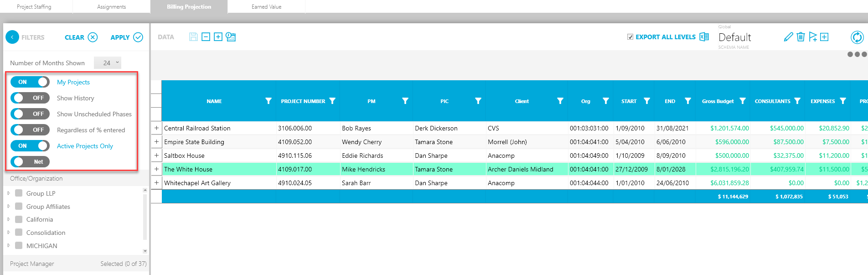Enable the Show History toggle

(x=30, y=98)
